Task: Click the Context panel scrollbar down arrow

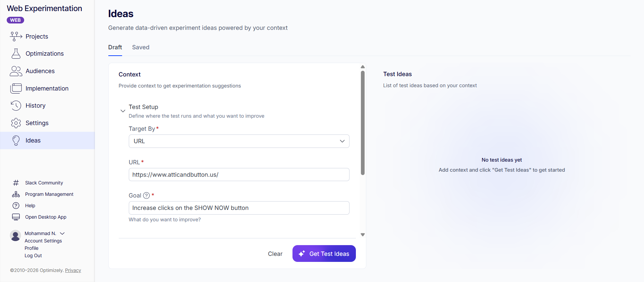Action: point(363,235)
